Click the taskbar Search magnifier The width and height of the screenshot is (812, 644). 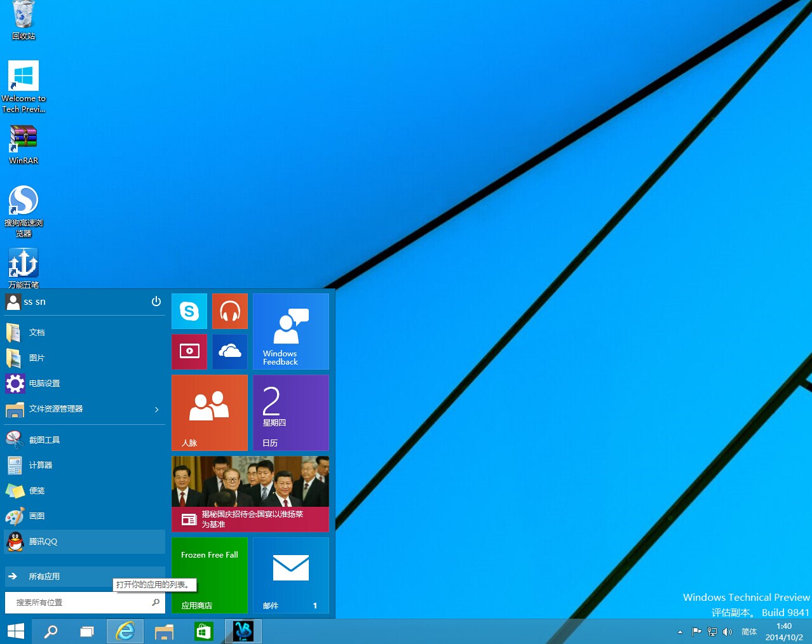(50, 631)
